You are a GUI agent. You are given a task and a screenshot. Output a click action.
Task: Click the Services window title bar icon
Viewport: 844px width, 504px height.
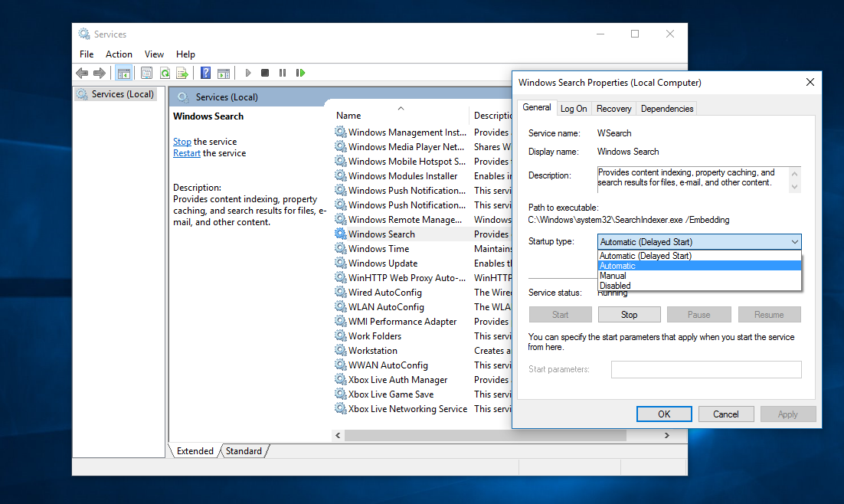click(84, 34)
